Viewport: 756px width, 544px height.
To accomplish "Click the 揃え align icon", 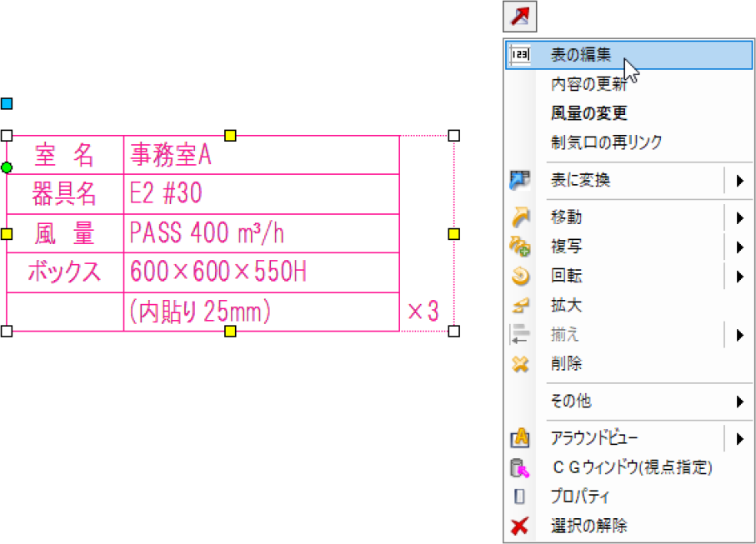I will (520, 334).
